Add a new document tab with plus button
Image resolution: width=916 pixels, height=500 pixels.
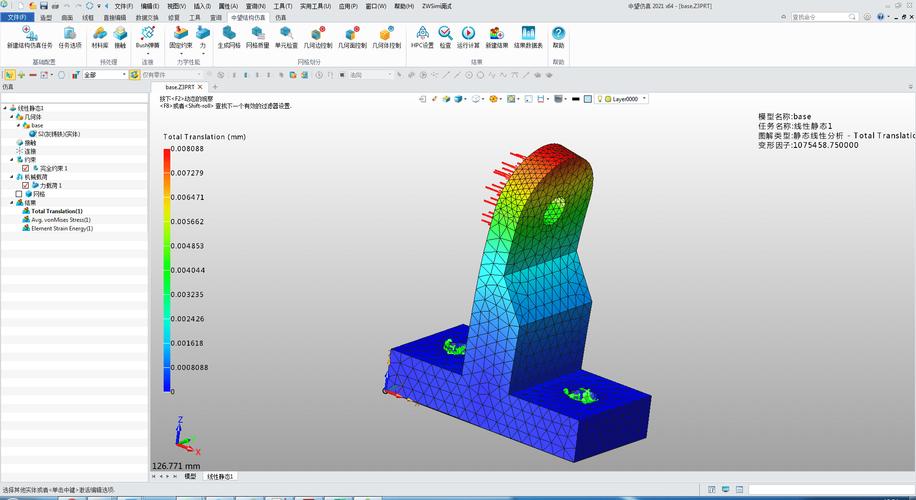pyautogui.click(x=215, y=87)
